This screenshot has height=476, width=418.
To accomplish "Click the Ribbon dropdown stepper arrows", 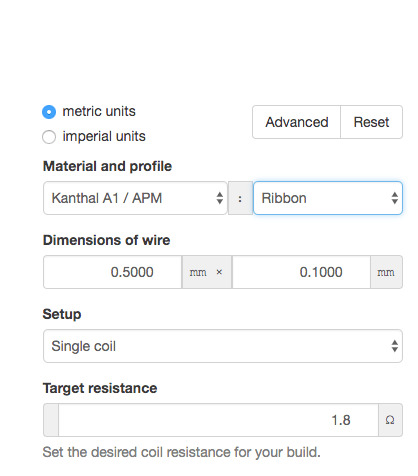I will point(395,198).
